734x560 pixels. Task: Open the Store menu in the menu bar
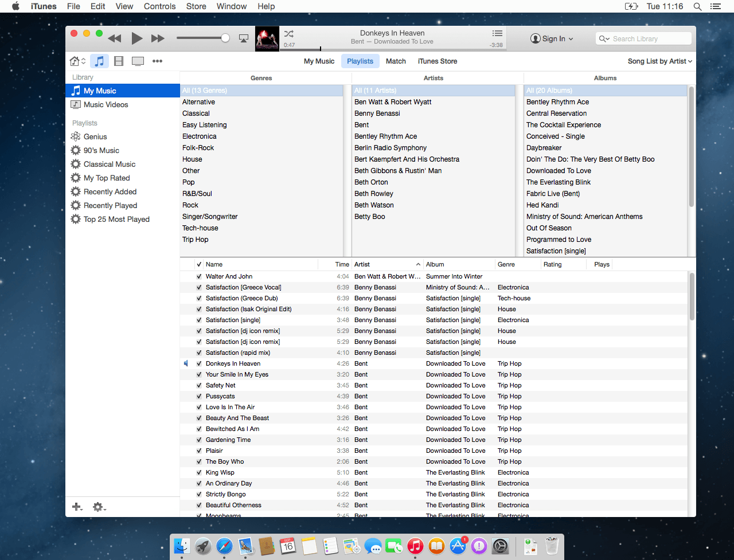coord(196,6)
